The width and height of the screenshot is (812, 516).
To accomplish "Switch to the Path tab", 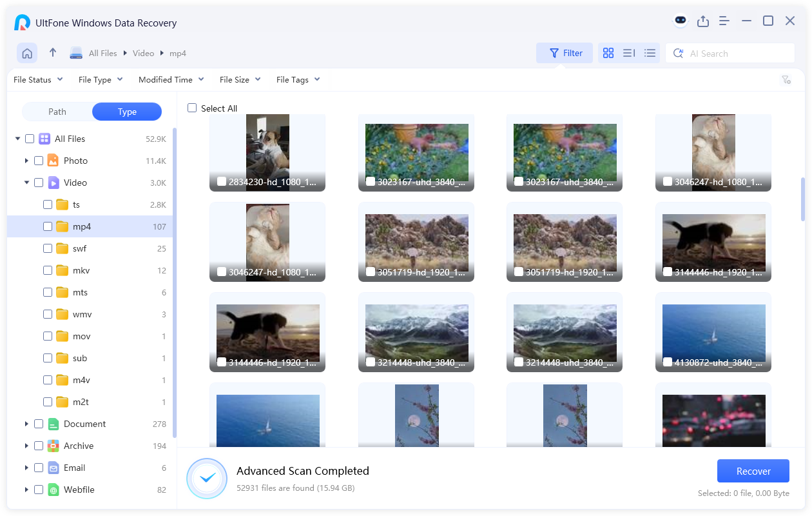I will tap(57, 112).
